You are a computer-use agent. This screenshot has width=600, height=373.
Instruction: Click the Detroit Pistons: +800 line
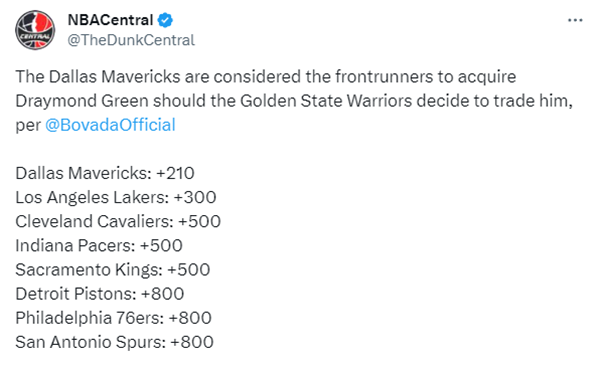coord(99,294)
